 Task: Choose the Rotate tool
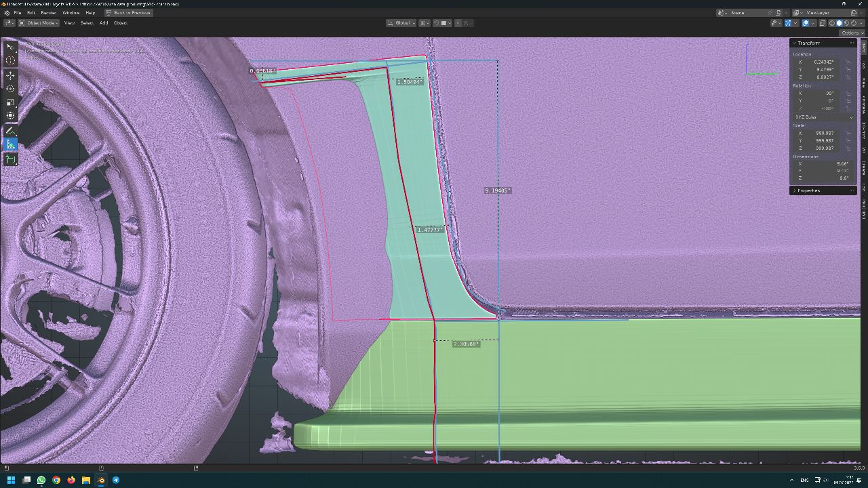(10, 89)
